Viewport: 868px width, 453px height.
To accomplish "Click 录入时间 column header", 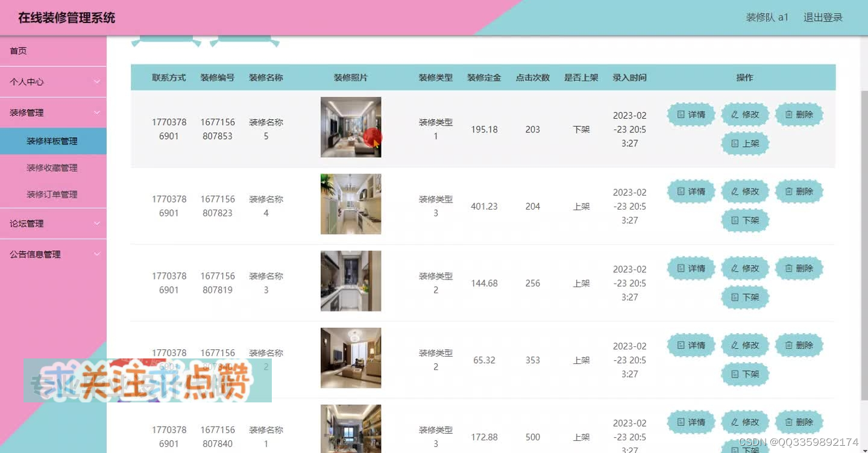I will coord(630,78).
